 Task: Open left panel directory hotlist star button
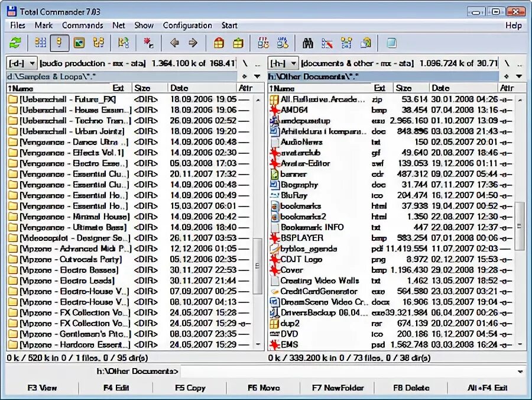coord(244,77)
